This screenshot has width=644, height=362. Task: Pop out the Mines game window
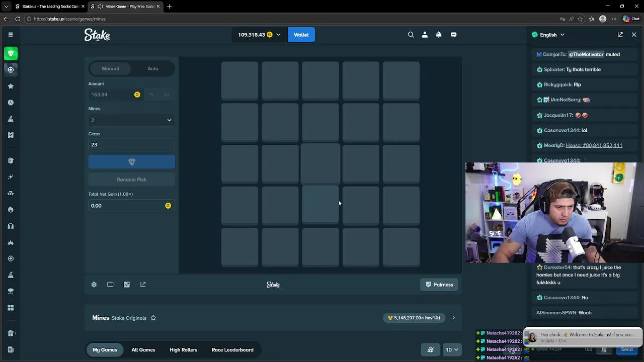[x=143, y=285]
